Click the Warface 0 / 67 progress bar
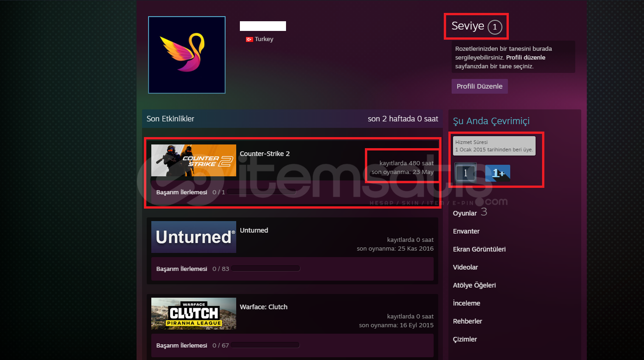Screen dimensions: 644x360 pyautogui.click(x=266, y=345)
